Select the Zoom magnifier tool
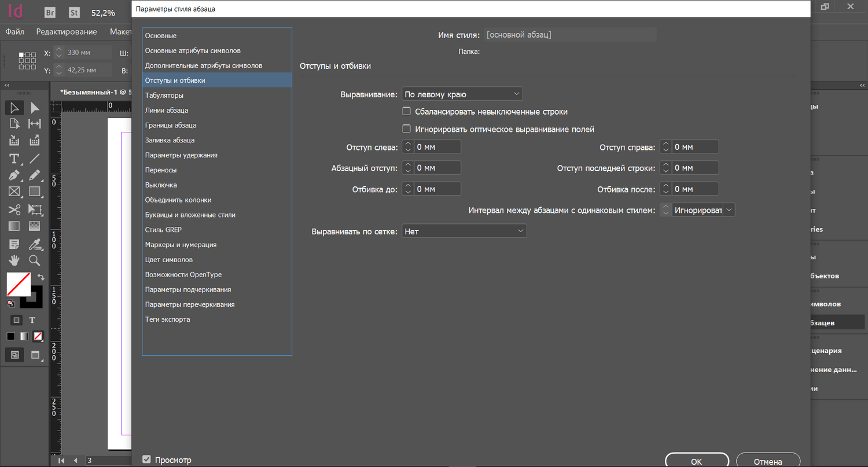868x467 pixels. 35,260
